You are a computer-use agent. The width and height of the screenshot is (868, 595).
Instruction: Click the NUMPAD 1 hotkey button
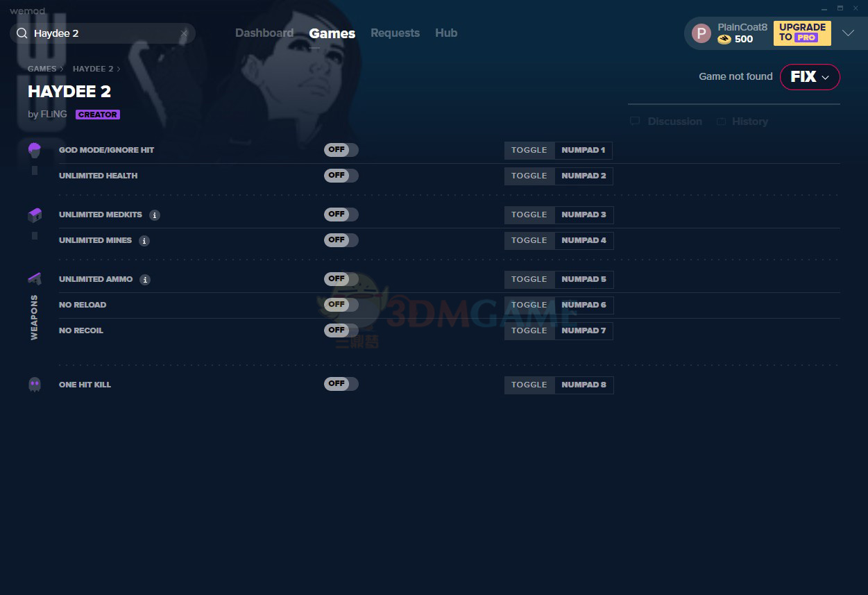[x=584, y=151]
